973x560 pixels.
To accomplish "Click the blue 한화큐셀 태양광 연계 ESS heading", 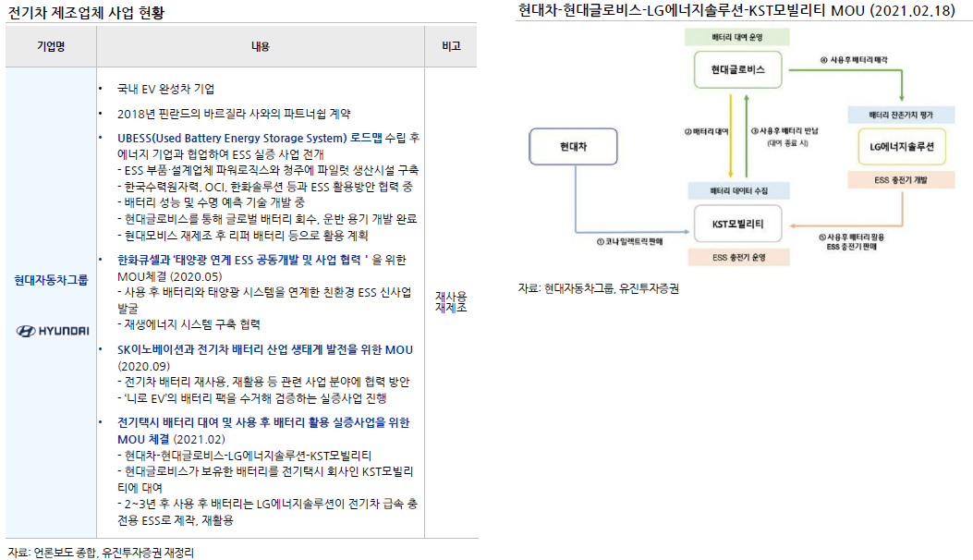I will click(x=243, y=260).
